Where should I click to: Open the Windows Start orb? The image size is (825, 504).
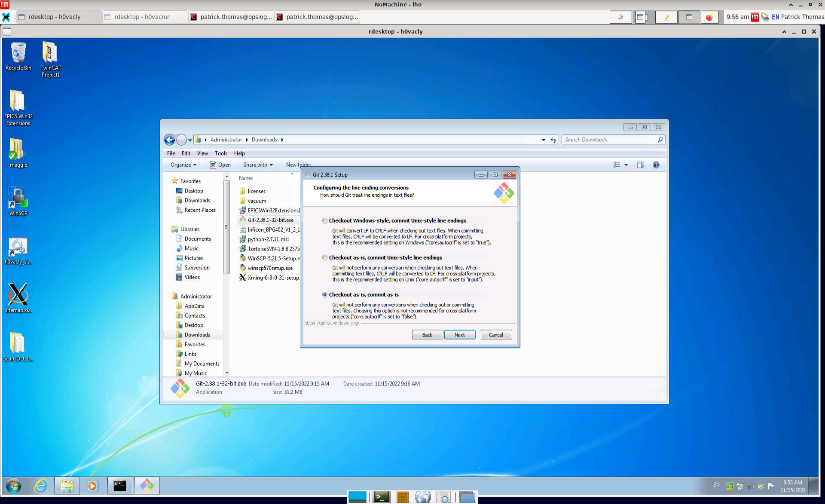pos(14,486)
